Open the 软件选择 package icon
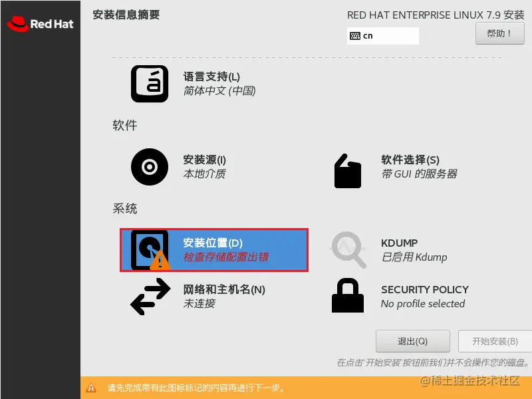Image resolution: width=532 pixels, height=399 pixels. tap(348, 171)
